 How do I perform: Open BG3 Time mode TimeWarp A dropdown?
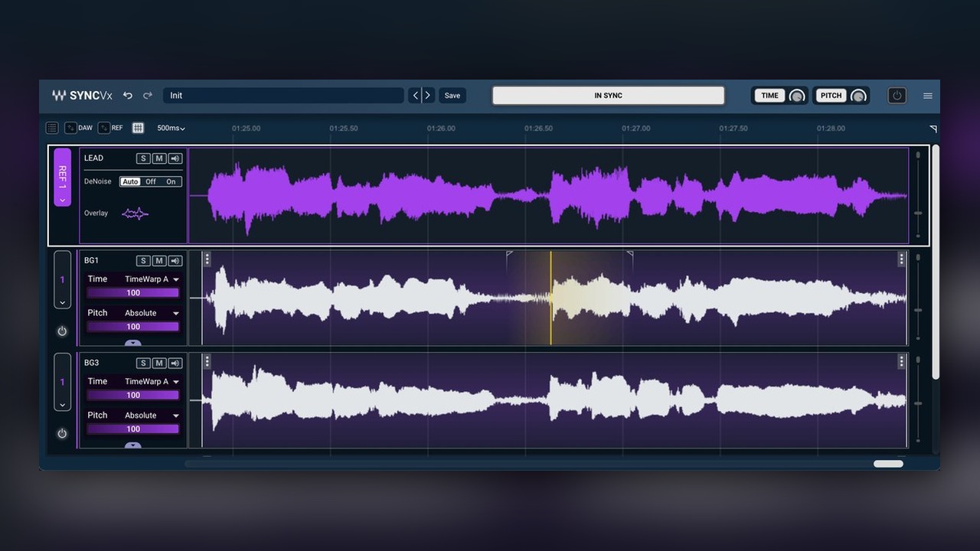click(x=152, y=381)
